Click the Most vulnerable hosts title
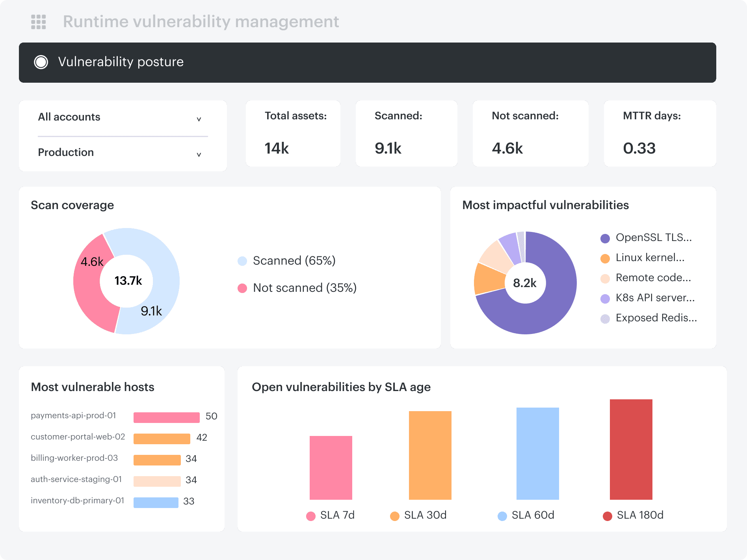747x560 pixels. click(x=93, y=387)
